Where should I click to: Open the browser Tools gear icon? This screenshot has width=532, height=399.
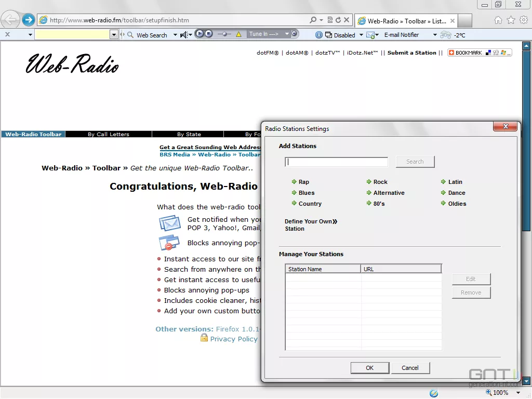click(x=524, y=20)
